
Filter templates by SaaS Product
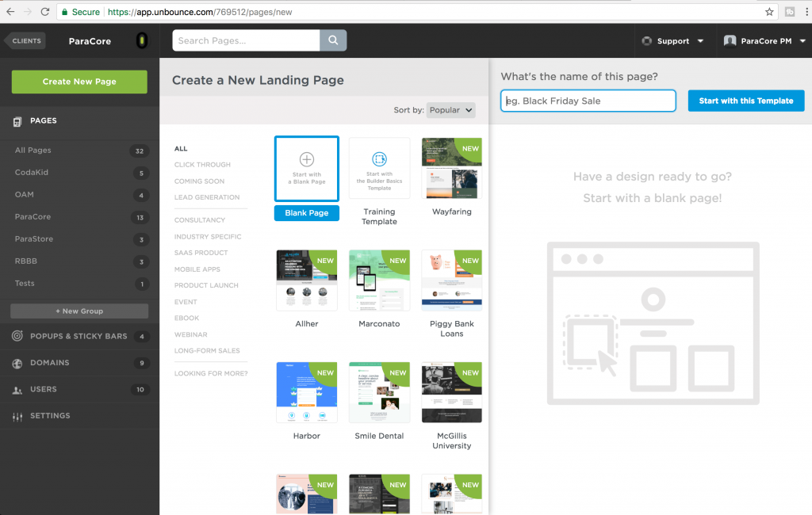201,253
